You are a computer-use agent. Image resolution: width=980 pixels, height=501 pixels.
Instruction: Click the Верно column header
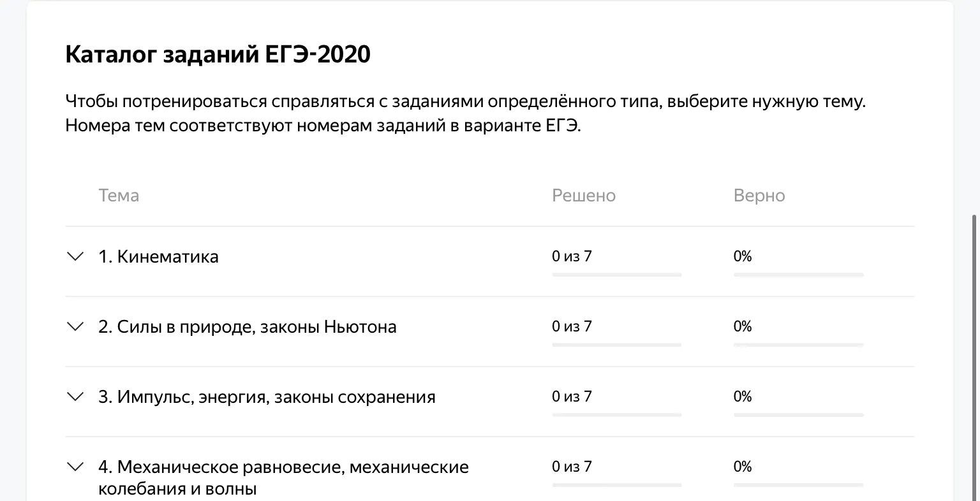[759, 195]
